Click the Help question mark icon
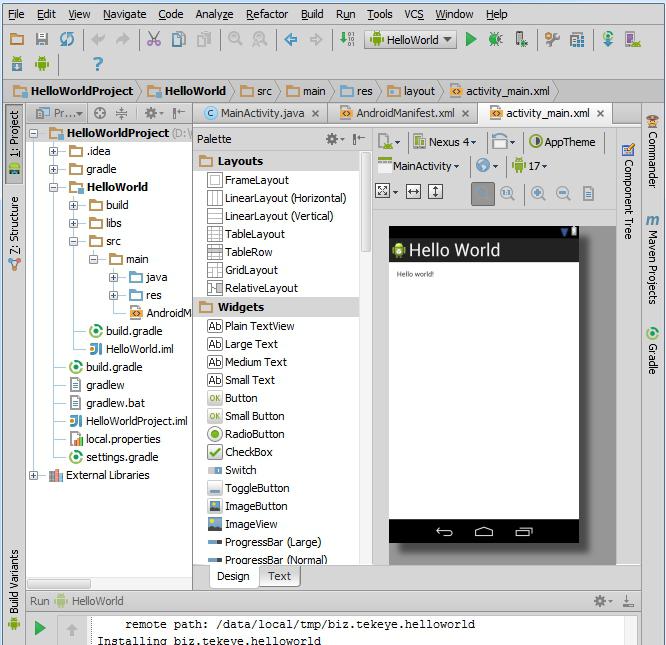The height and width of the screenshot is (645, 666). pyautogui.click(x=98, y=64)
